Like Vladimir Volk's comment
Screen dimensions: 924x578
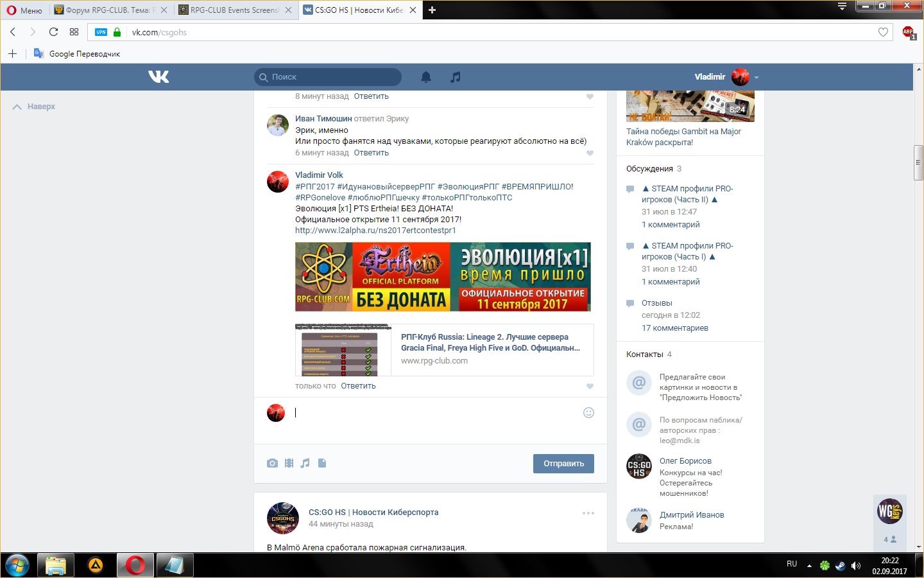[590, 386]
